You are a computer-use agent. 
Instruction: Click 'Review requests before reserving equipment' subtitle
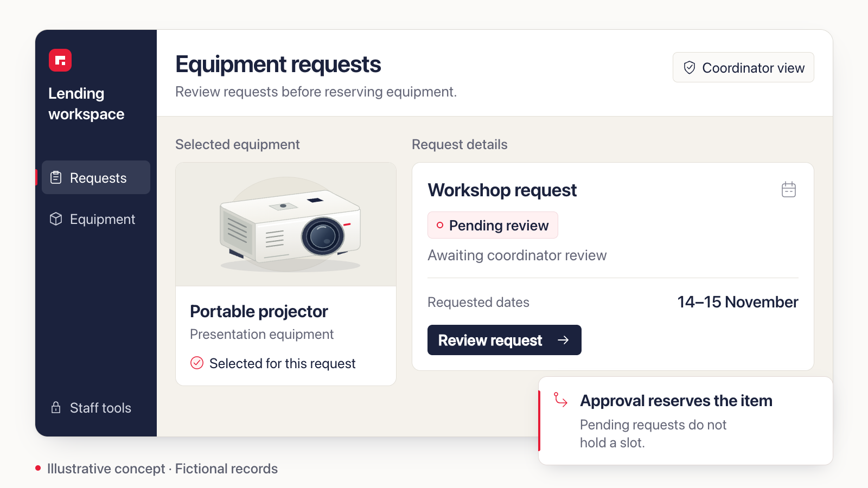[316, 92]
